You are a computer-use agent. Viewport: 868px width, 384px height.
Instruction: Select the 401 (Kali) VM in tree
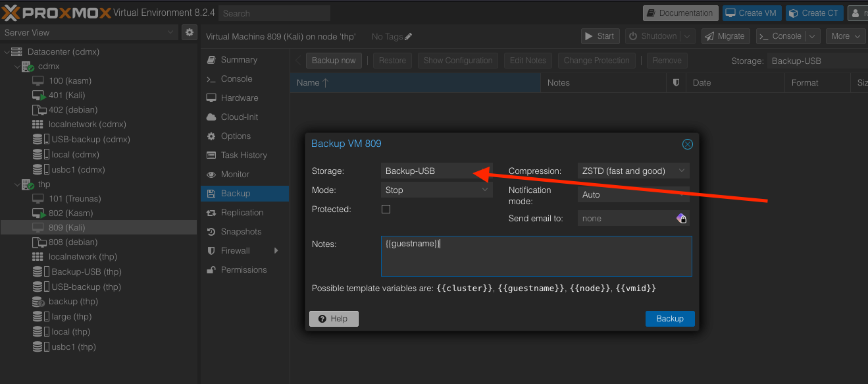coord(66,96)
